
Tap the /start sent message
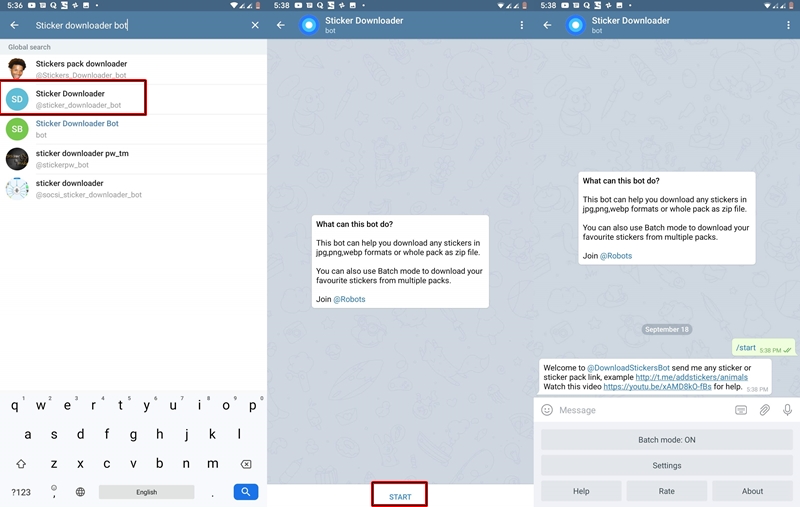click(763, 348)
